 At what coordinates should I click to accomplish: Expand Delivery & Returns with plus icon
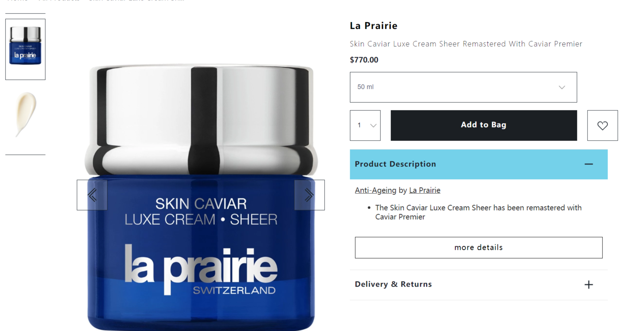pos(589,284)
